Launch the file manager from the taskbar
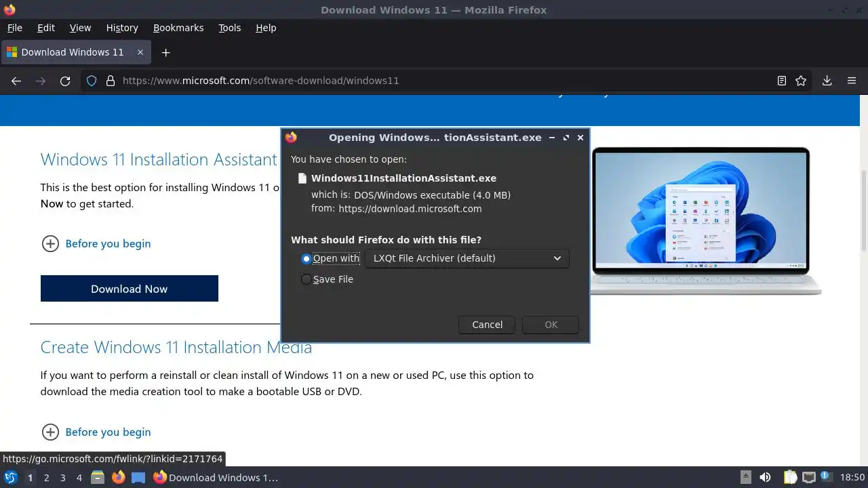The width and height of the screenshot is (868, 488). [x=98, y=478]
